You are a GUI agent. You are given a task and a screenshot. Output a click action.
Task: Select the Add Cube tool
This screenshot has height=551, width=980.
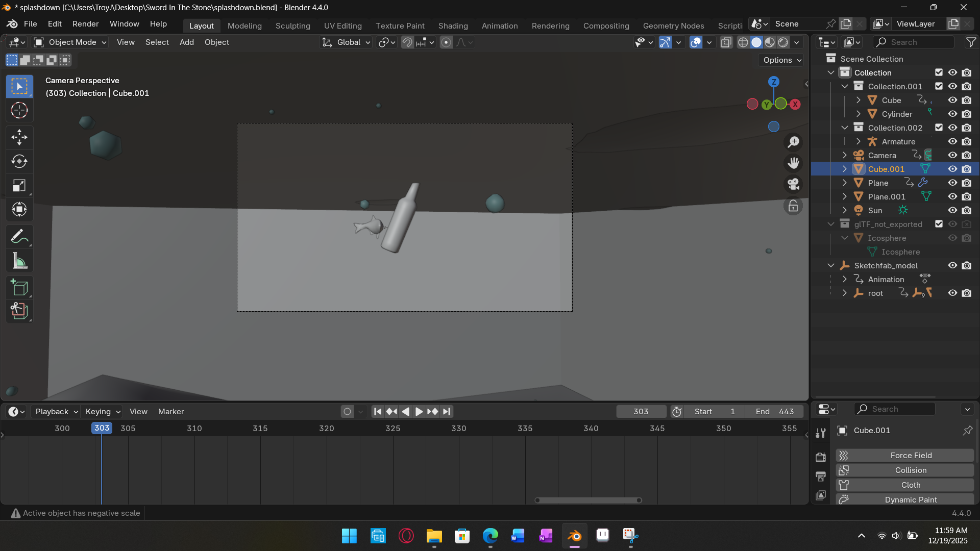click(19, 288)
